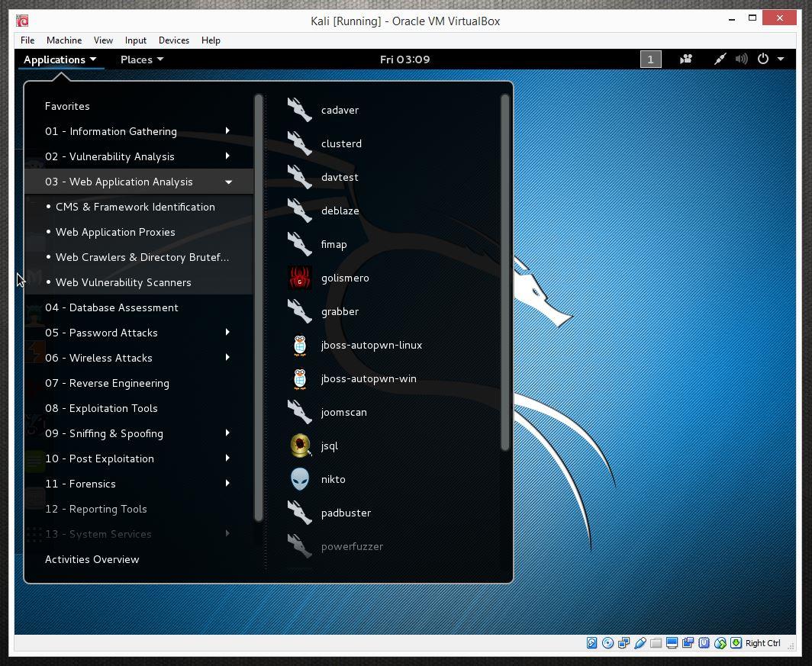Click the category list scrollbar

tap(259, 307)
